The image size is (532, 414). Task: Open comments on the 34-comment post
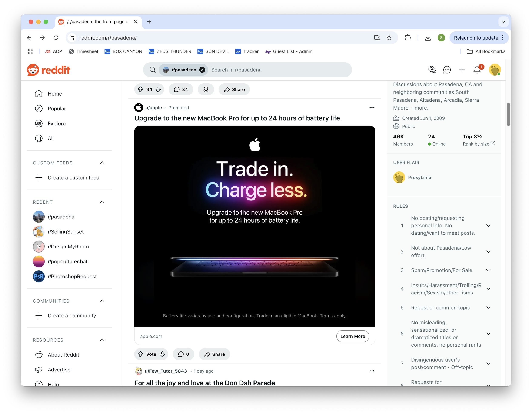181,89
